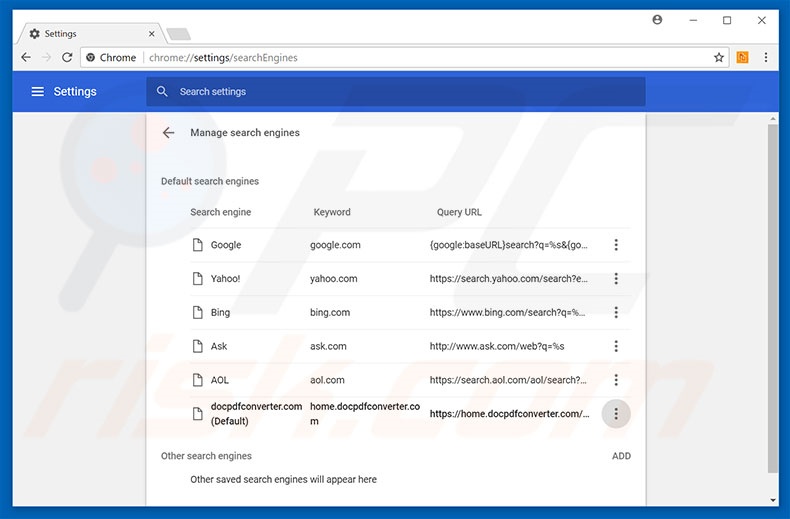Bookmark this page with the star
Viewport: 790px width, 519px height.
click(718, 57)
